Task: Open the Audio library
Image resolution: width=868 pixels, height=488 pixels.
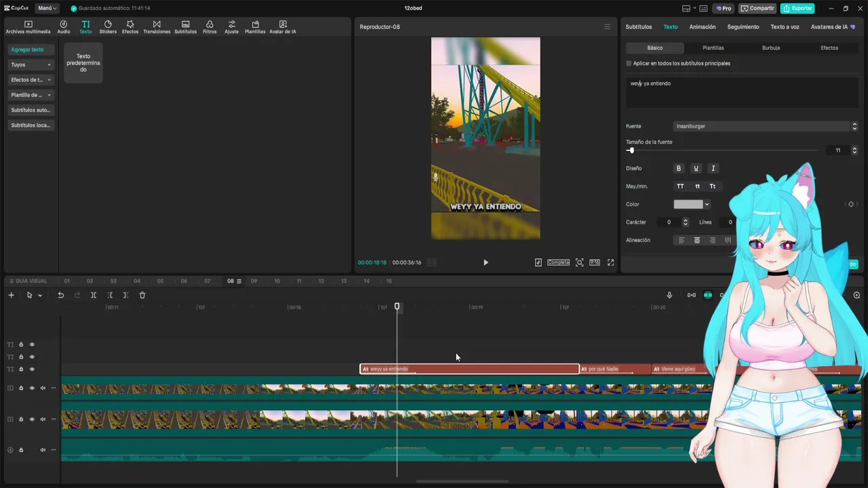Action: click(64, 27)
